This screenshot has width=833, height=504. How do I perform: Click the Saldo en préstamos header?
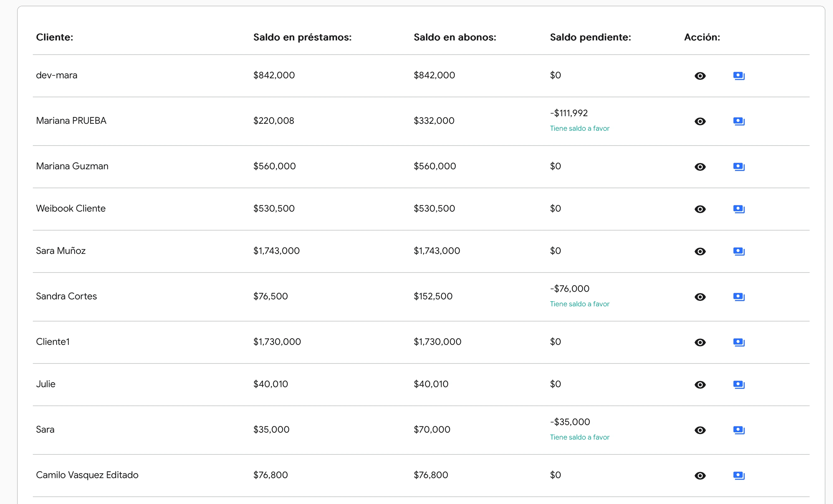tap(302, 37)
